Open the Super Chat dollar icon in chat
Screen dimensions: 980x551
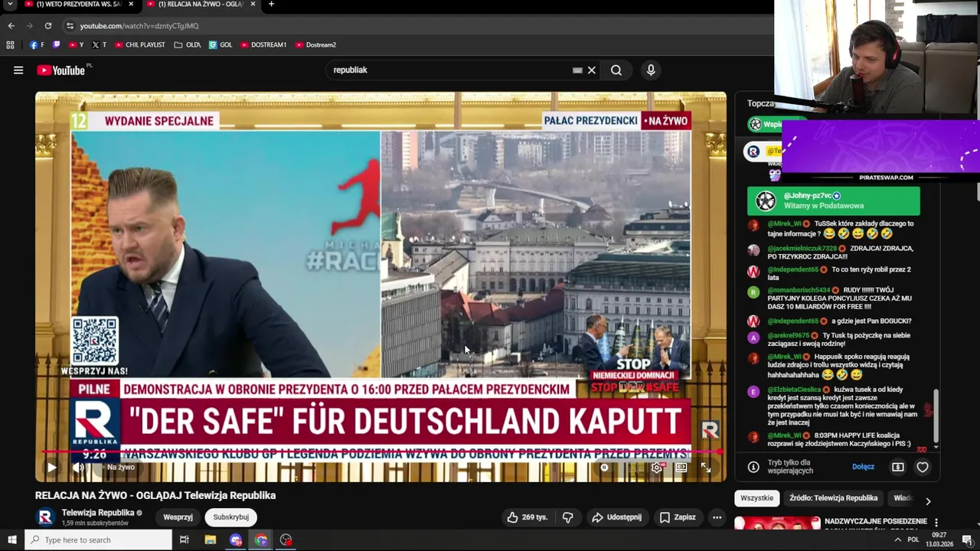pyautogui.click(x=898, y=467)
